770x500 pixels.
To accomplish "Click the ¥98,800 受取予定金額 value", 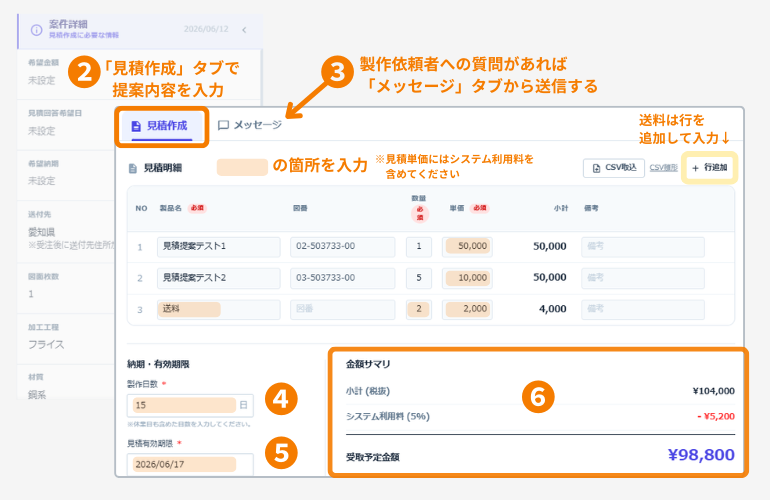I will click(x=701, y=455).
